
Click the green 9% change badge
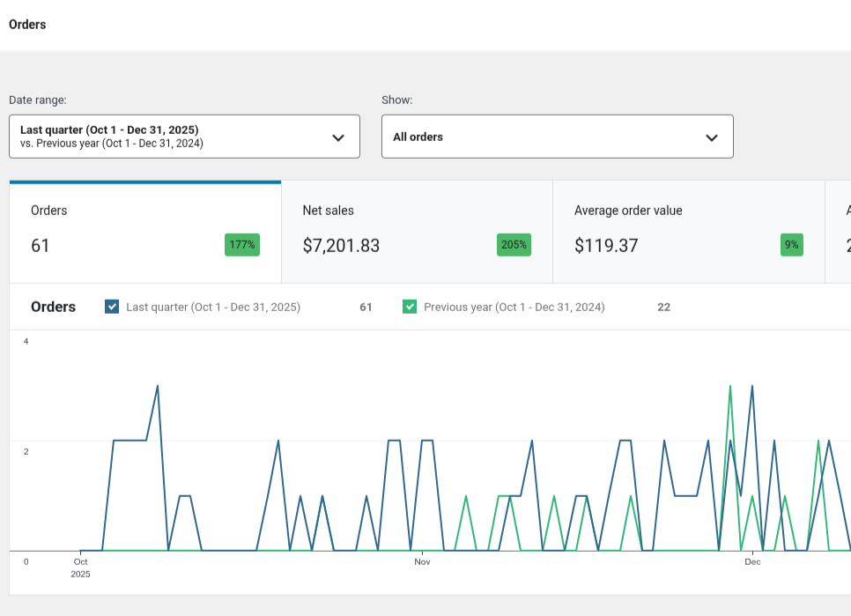[791, 245]
